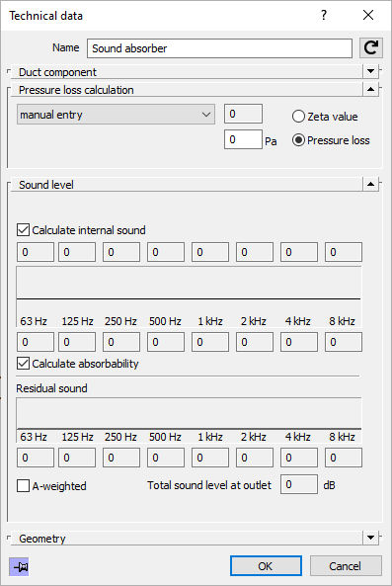Click the pressure loss Pa input field
This screenshot has height=586, width=392.
point(244,139)
